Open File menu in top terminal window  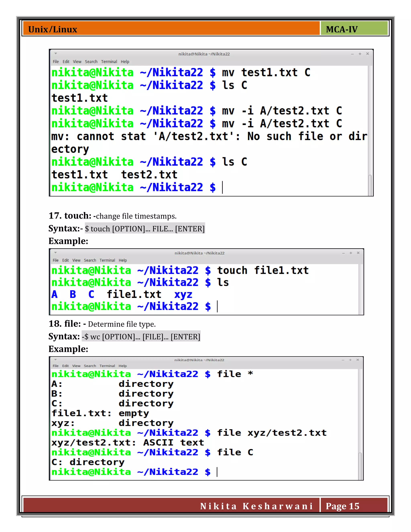click(x=56, y=62)
